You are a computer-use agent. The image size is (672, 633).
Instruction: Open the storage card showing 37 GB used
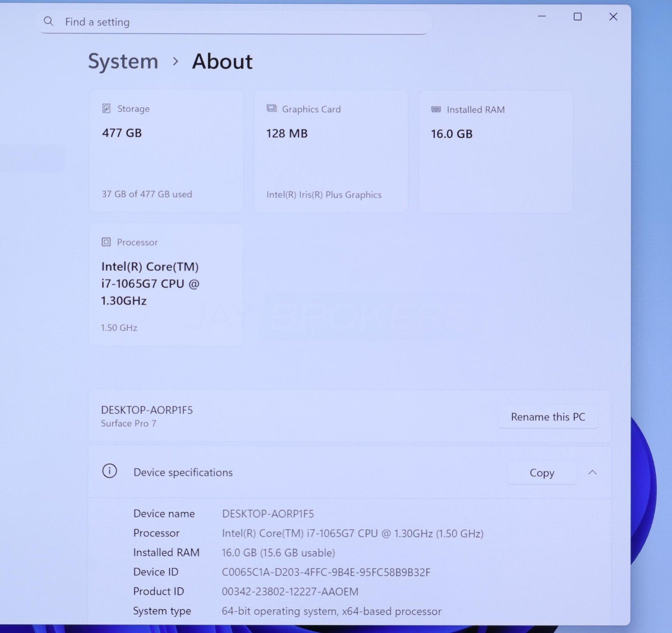coord(166,151)
